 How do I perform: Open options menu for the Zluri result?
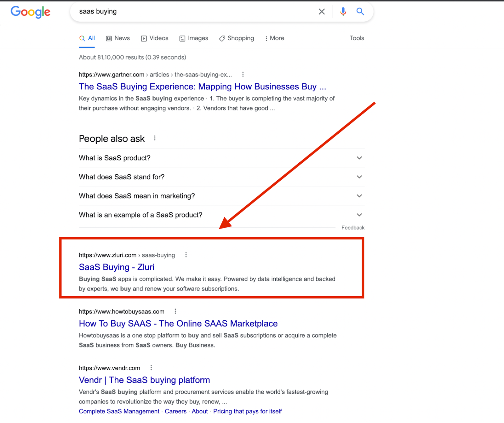pyautogui.click(x=186, y=255)
